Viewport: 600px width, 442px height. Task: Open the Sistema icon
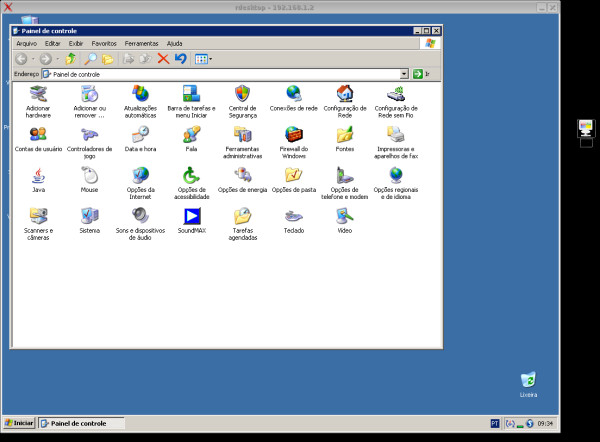(x=90, y=221)
